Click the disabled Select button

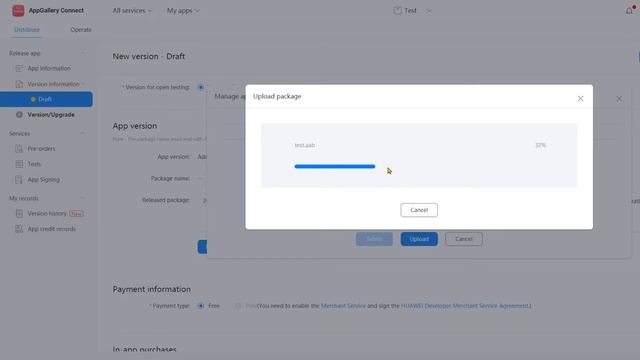[374, 239]
